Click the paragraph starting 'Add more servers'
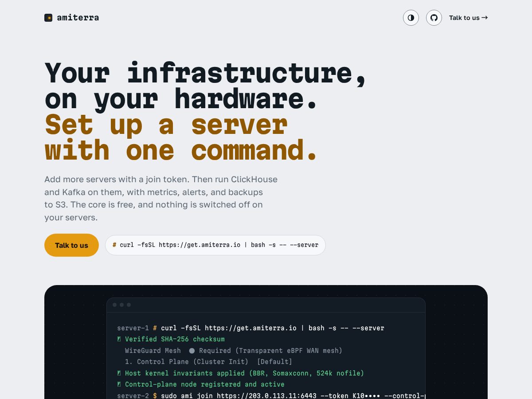Viewport: 532px width, 399px height. (161, 199)
